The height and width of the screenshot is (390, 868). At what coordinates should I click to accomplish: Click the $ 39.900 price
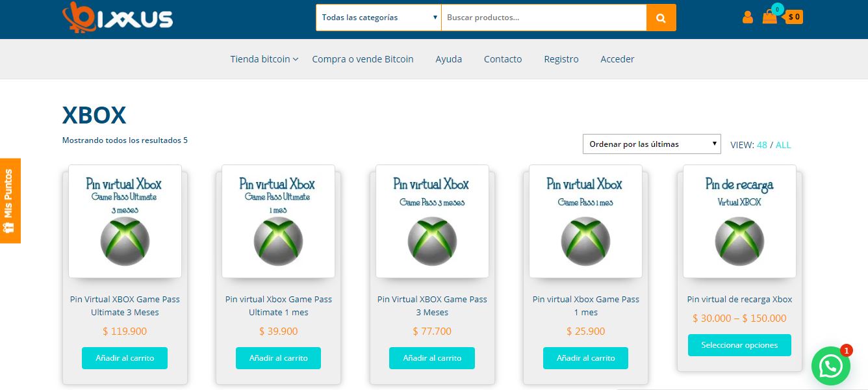click(x=278, y=331)
